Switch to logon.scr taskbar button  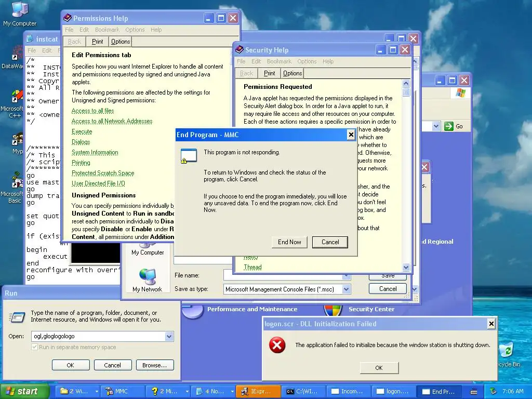click(394, 391)
